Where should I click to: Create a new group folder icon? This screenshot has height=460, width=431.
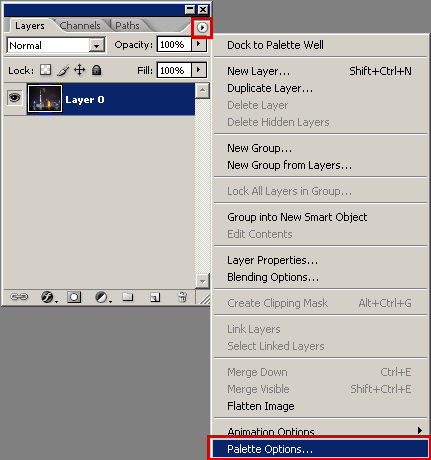[127, 296]
